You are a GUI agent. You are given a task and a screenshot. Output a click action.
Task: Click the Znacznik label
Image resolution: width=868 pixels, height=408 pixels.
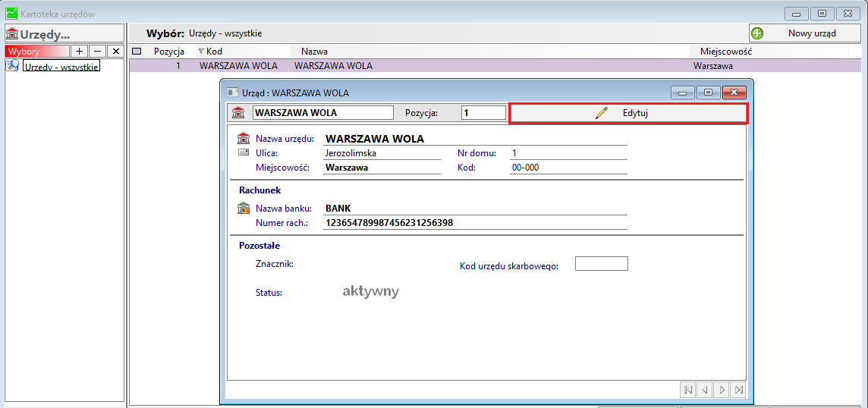[x=274, y=264]
